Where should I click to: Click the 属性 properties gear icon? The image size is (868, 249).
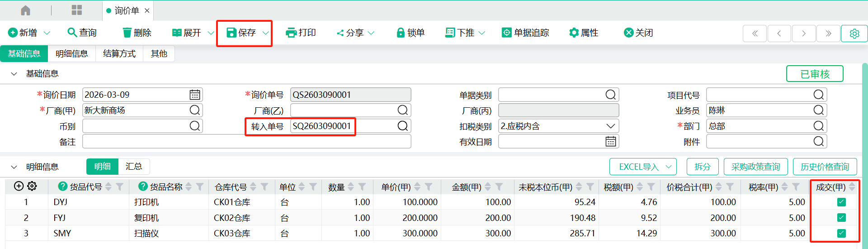click(x=574, y=33)
